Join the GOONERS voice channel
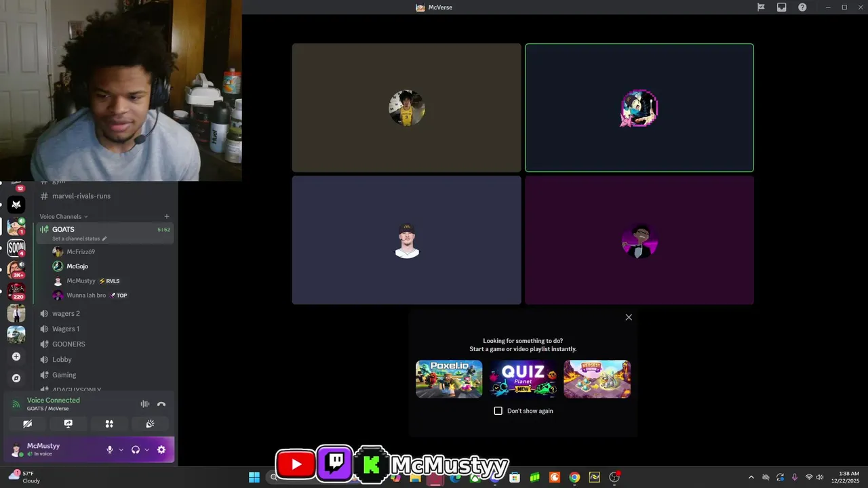The image size is (868, 488). (105, 344)
